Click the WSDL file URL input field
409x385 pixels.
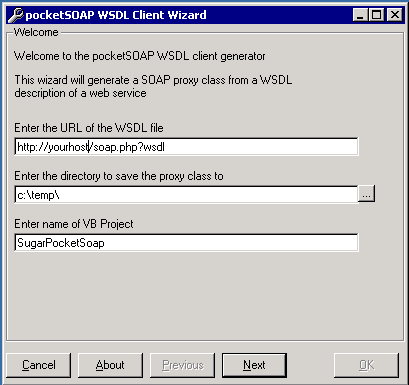pyautogui.click(x=186, y=147)
